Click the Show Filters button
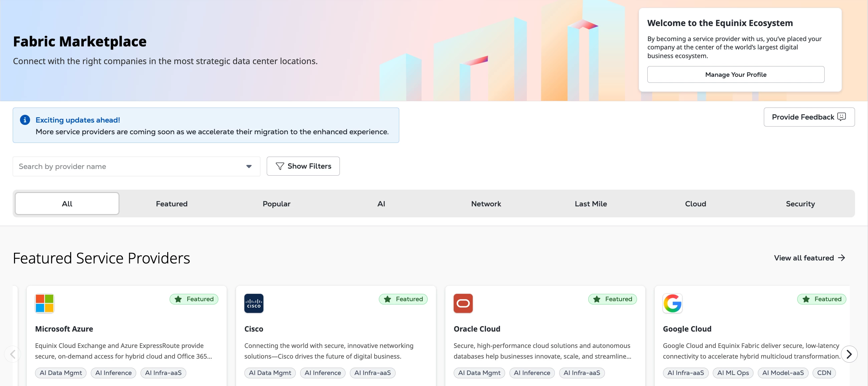 tap(303, 166)
